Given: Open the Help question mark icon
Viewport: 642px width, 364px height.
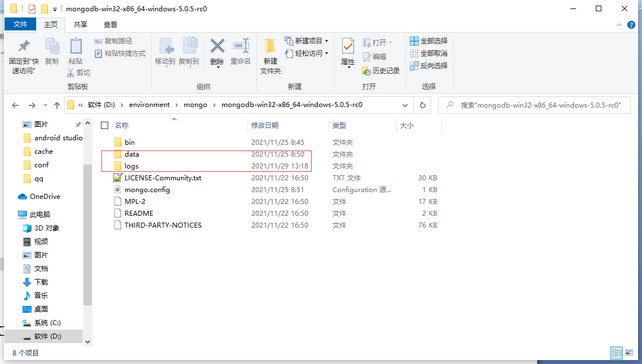Looking at the screenshot, I should 631,25.
